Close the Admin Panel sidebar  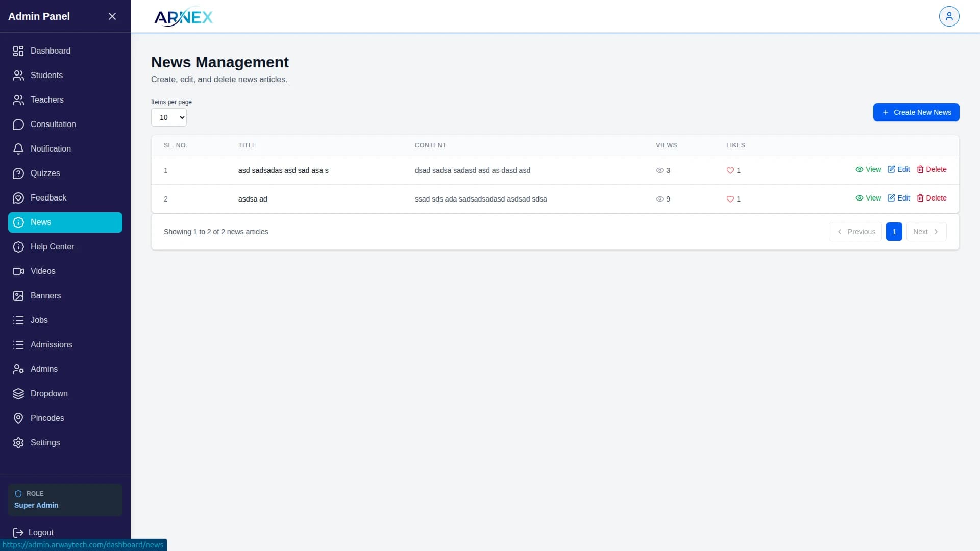112,16
